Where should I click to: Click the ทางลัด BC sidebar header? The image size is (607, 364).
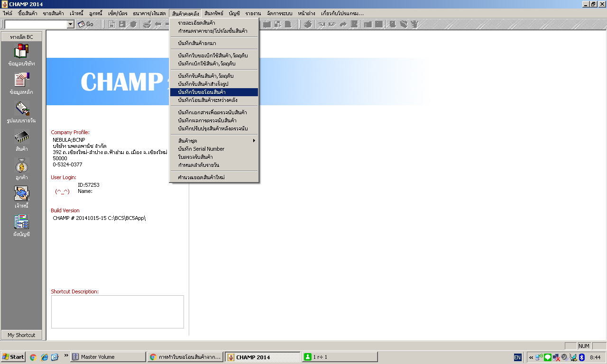[22, 36]
